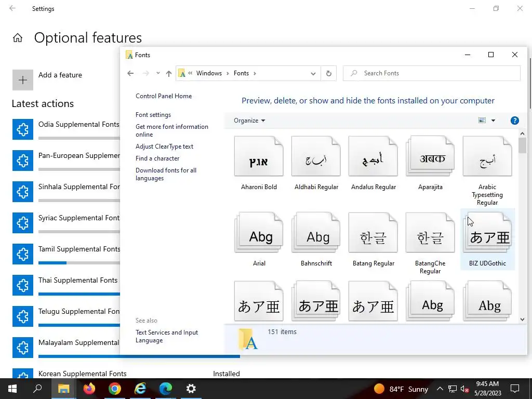
Task: Open Settings gear in taskbar
Action: [x=191, y=389]
